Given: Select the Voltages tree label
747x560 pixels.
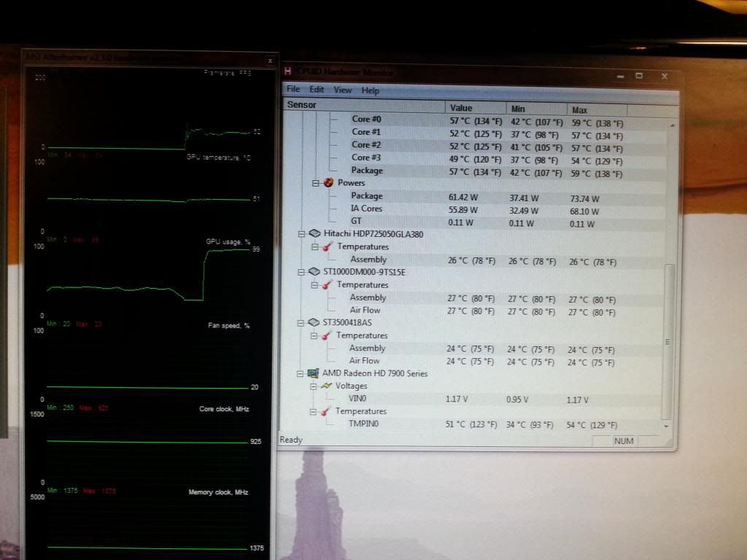Looking at the screenshot, I should click(x=351, y=386).
